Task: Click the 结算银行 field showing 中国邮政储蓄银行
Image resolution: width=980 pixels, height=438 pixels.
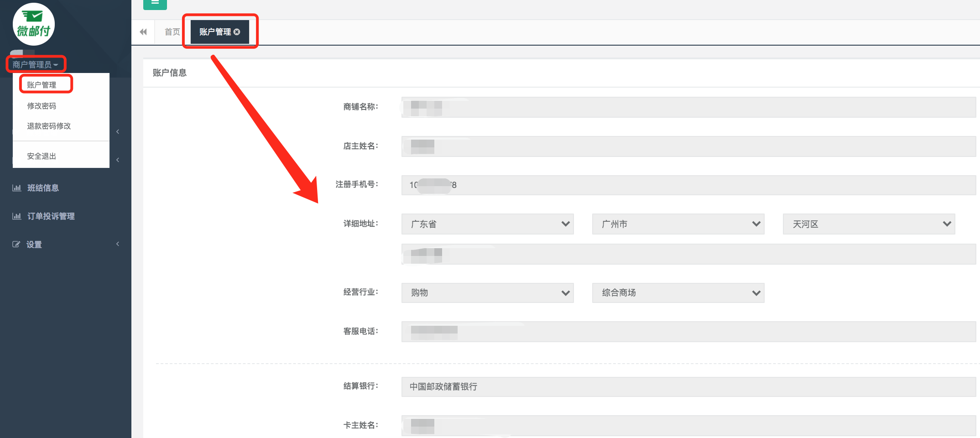Action: coord(688,386)
